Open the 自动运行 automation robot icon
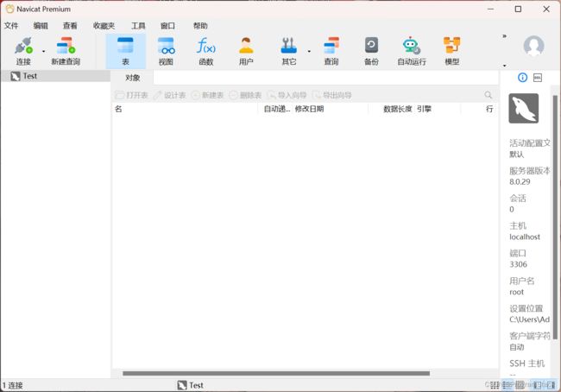Screen dimensions: 561x392 tap(412, 51)
